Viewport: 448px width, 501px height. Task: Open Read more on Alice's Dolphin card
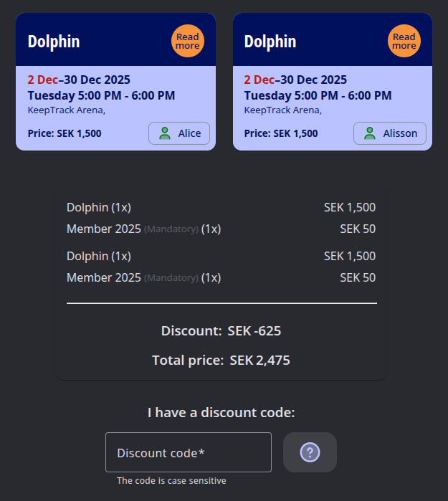[x=188, y=41]
